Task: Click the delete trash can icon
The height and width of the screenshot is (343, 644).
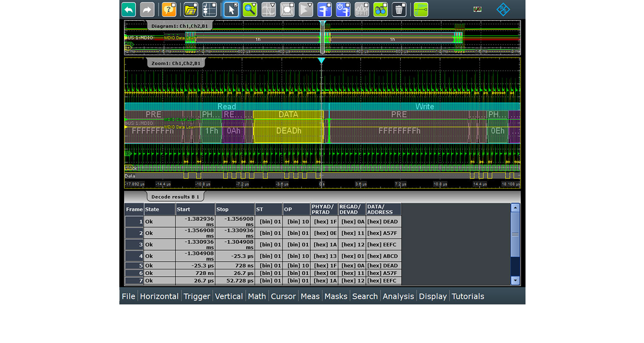Action: (399, 9)
